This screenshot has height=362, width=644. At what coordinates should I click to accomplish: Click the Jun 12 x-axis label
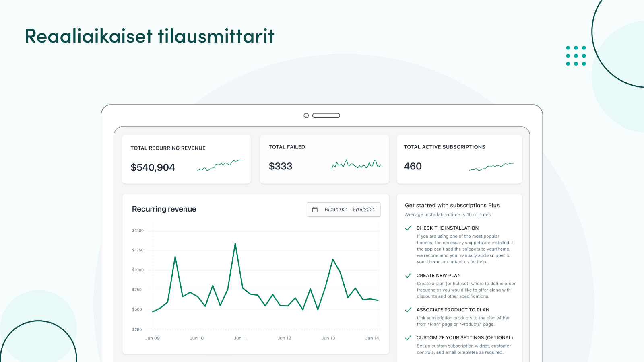(284, 338)
